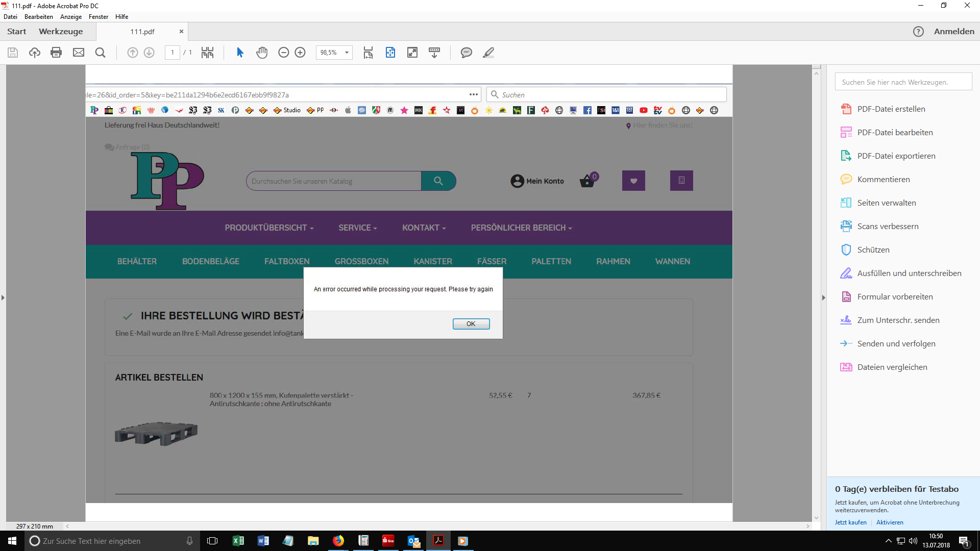Image resolution: width=980 pixels, height=551 pixels.
Task: Click the Jetzt kaufen link
Action: (x=850, y=522)
